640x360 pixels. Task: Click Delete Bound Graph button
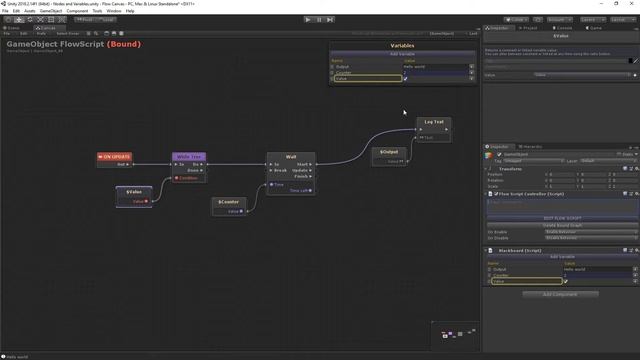point(562,225)
